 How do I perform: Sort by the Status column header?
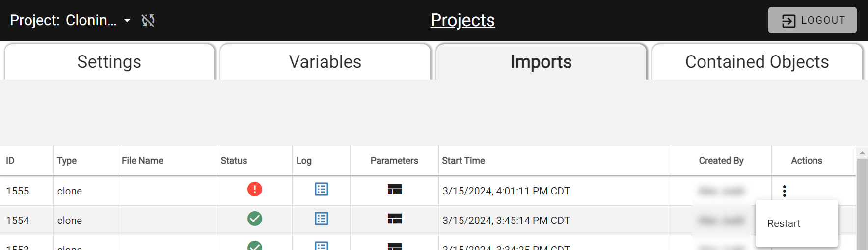pyautogui.click(x=234, y=161)
